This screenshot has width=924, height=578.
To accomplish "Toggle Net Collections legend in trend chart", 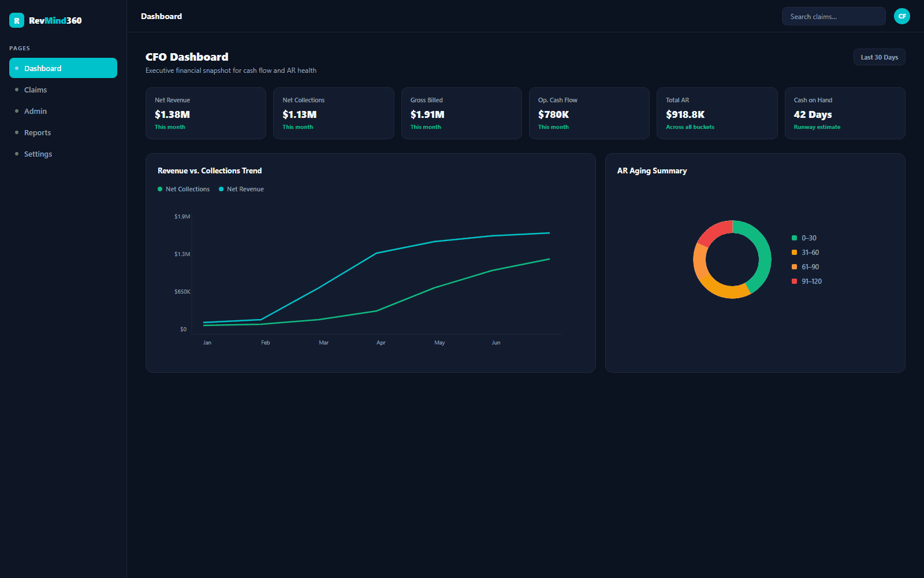I will [184, 189].
